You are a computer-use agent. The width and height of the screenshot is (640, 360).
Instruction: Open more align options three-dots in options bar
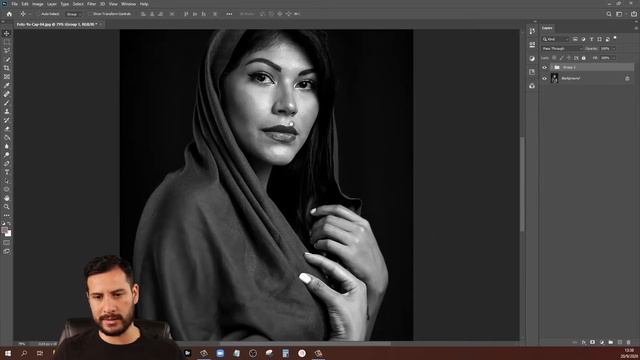(229, 14)
